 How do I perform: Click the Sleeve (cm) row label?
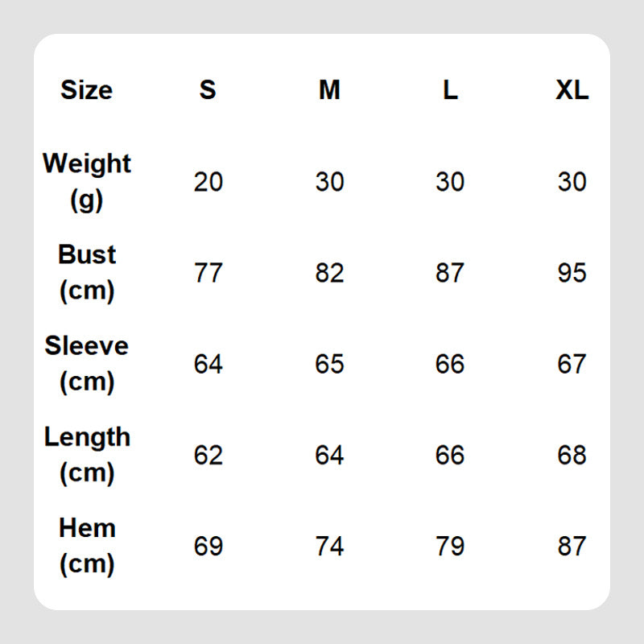point(87,363)
